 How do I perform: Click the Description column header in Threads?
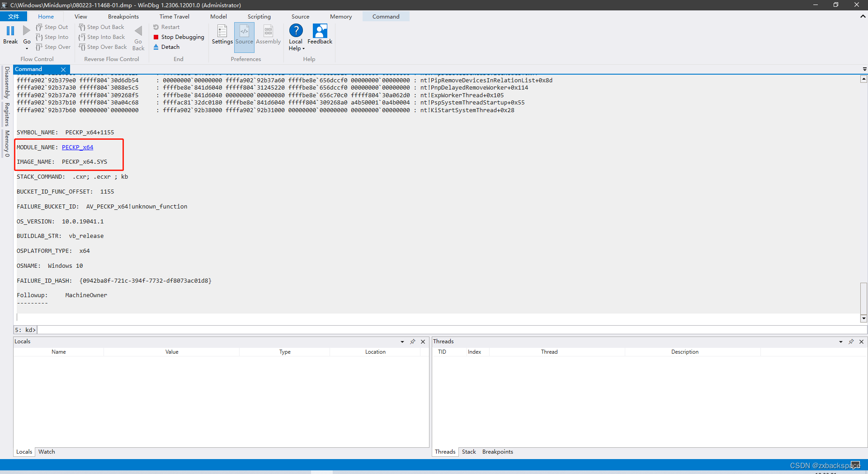pyautogui.click(x=685, y=352)
